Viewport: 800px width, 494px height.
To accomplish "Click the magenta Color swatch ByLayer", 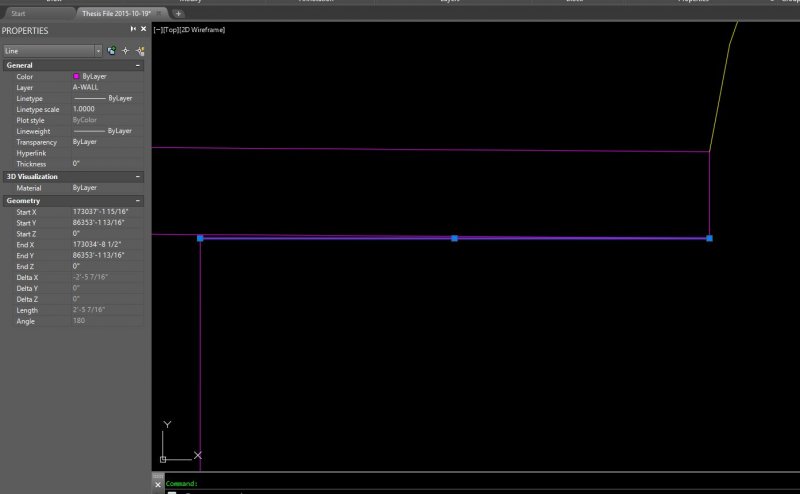I will tap(76, 76).
